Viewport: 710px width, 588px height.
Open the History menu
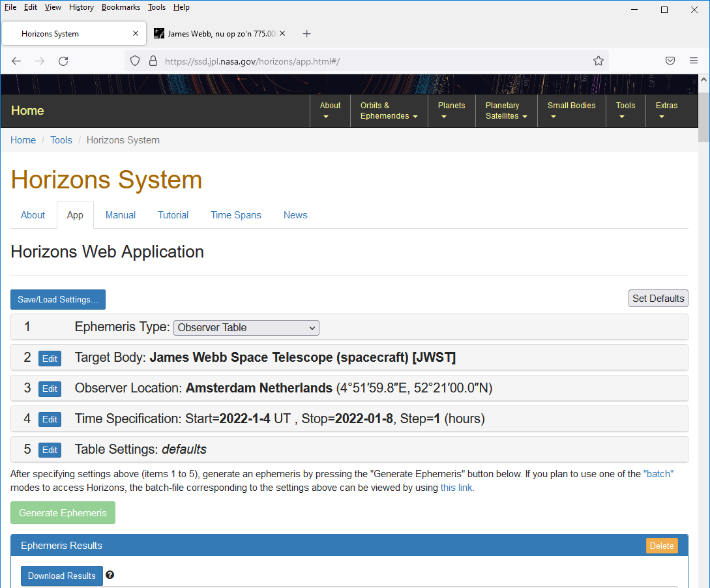[81, 7]
